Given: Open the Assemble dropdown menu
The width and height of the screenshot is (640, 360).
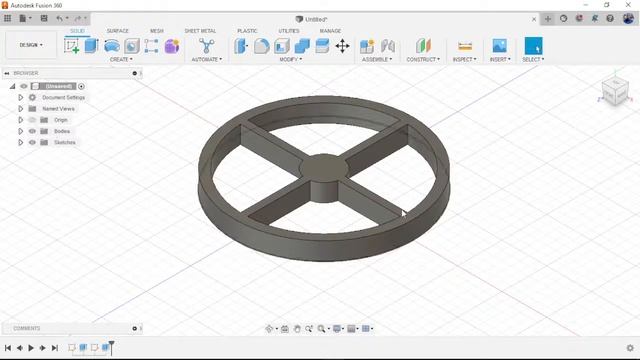Looking at the screenshot, I should pyautogui.click(x=377, y=60).
